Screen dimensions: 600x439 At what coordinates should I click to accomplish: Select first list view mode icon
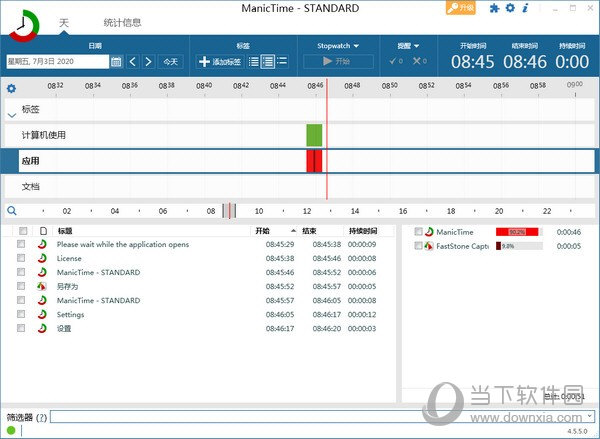click(253, 62)
